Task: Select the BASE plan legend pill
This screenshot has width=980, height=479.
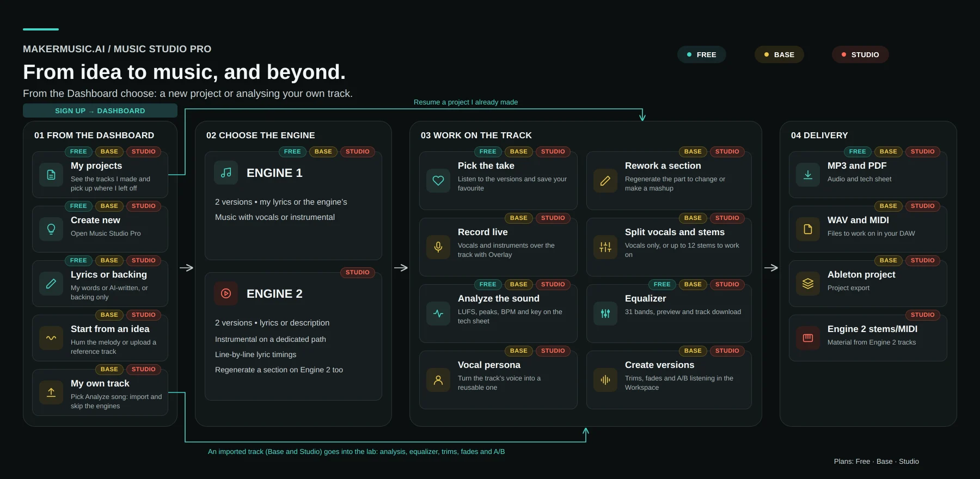Action: (779, 54)
